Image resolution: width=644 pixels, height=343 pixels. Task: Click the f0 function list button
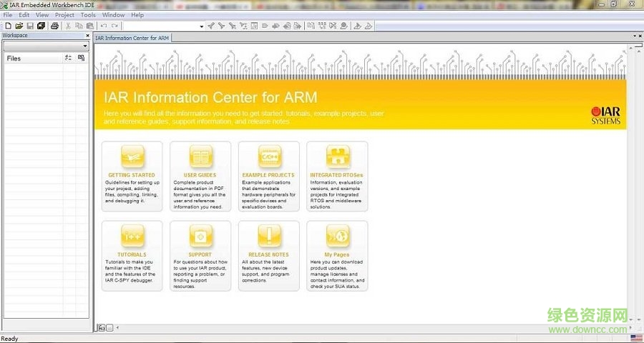(102, 327)
